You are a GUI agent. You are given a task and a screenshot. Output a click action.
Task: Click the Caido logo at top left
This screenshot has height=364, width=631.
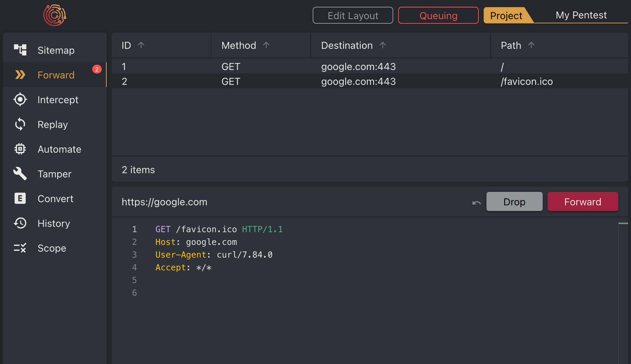pyautogui.click(x=55, y=15)
